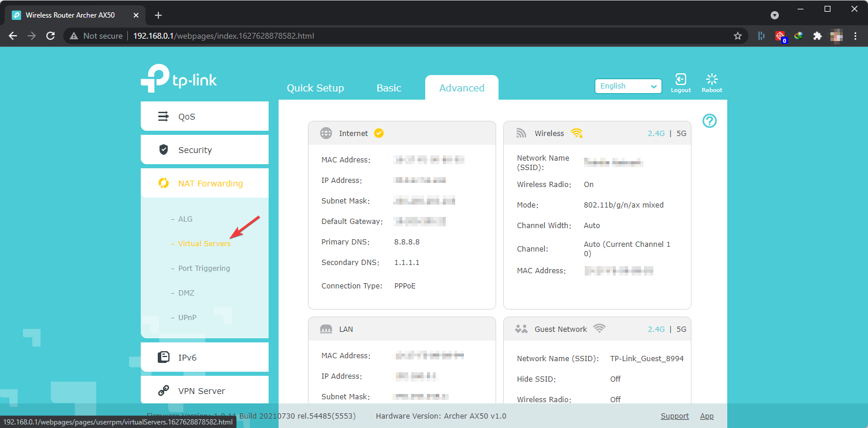Switch Guest Network panel to 5G
868x428 pixels.
tap(681, 329)
